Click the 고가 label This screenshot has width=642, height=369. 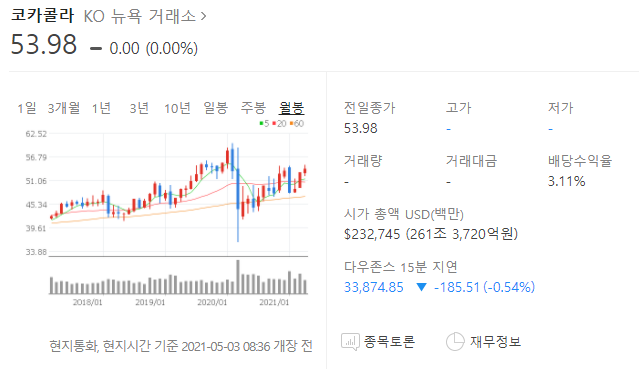459,108
